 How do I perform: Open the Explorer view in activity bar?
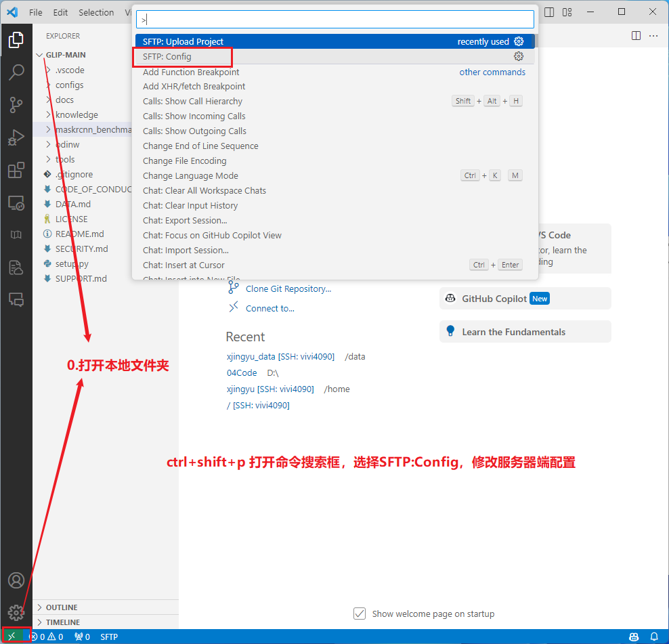coord(16,40)
